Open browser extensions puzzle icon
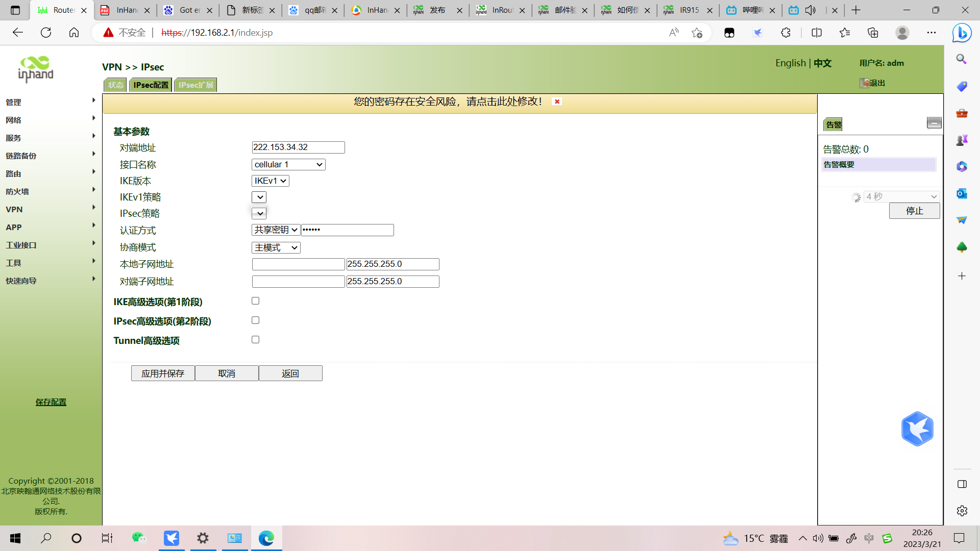980x551 pixels. click(x=786, y=33)
